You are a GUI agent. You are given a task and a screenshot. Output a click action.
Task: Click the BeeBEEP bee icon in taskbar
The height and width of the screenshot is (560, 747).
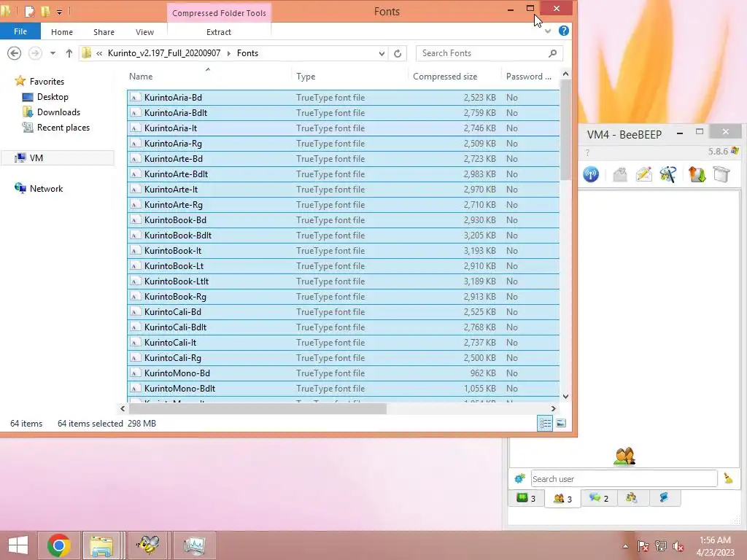tap(147, 545)
